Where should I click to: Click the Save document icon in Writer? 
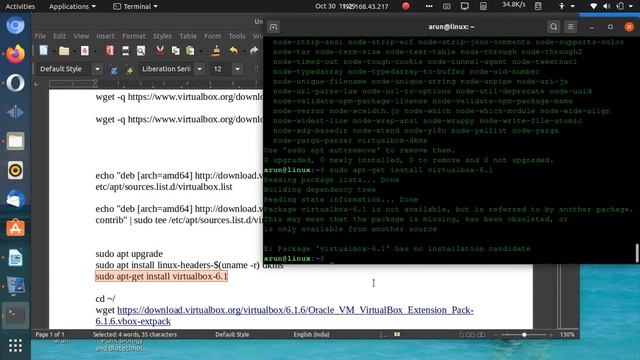click(84, 51)
